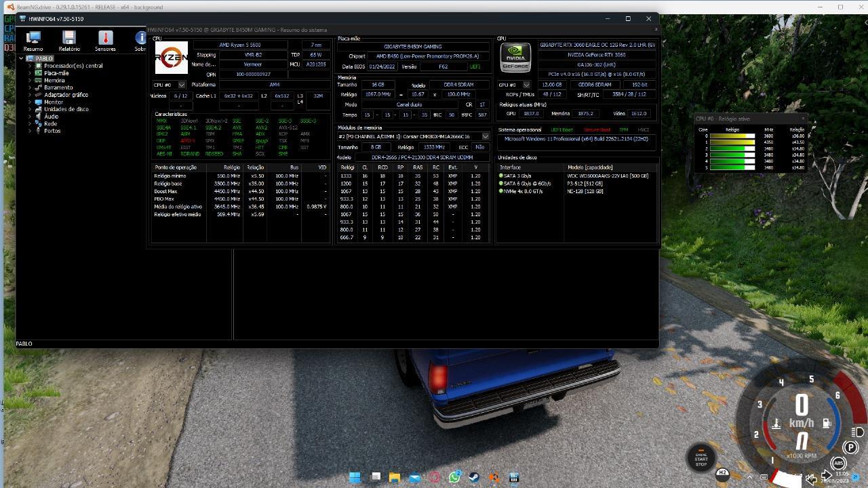Select the Portos tree item
The width and height of the screenshot is (868, 488).
pos(52,131)
